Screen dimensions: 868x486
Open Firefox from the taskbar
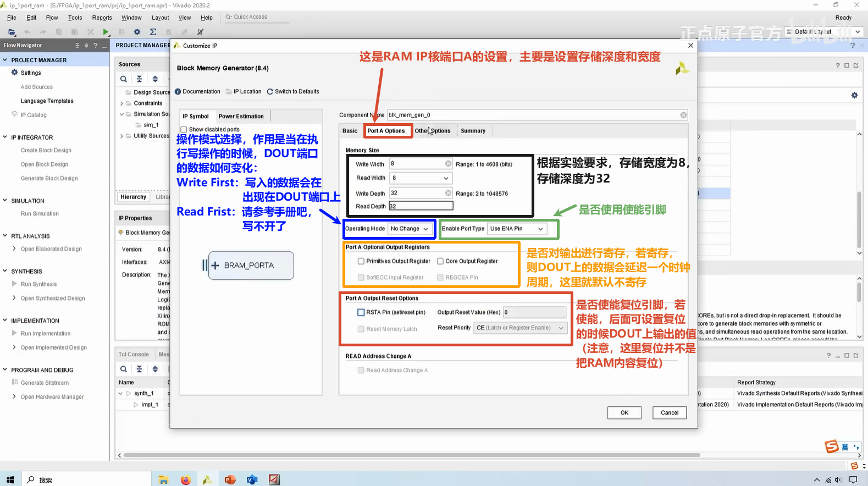(185, 480)
